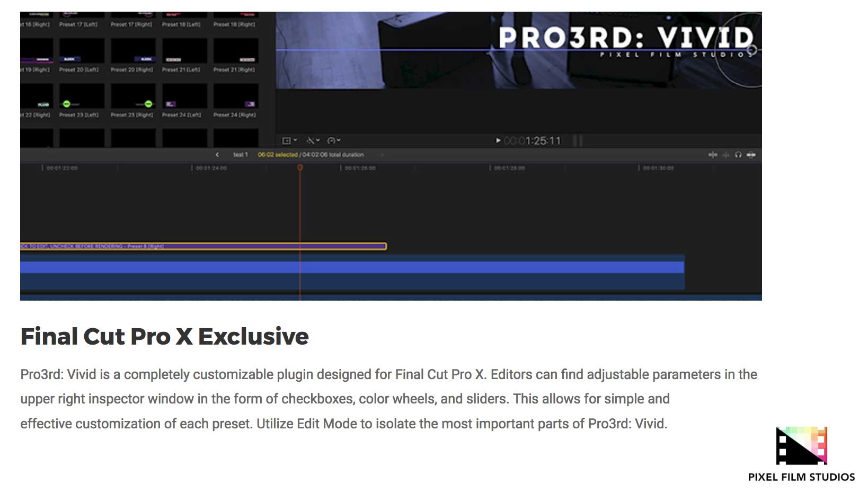Screen dimensions: 868x492
Task: Select the purple Preset 8 title clip
Action: (x=203, y=246)
